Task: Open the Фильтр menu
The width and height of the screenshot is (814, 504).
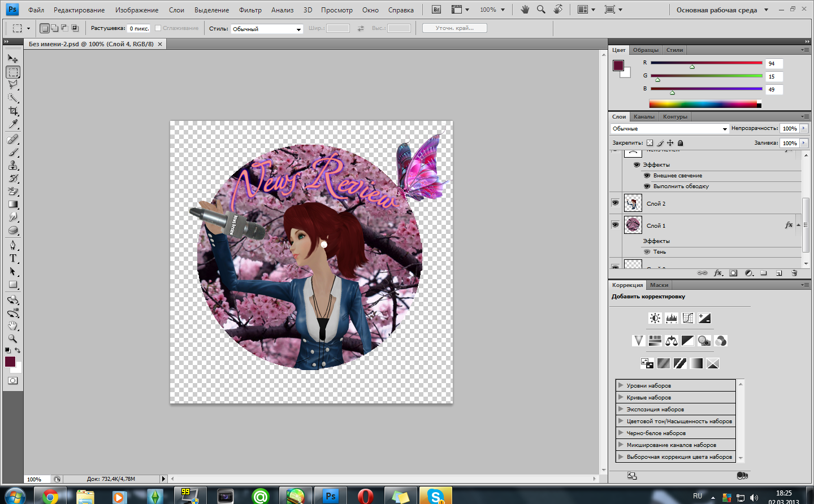Action: [250, 10]
